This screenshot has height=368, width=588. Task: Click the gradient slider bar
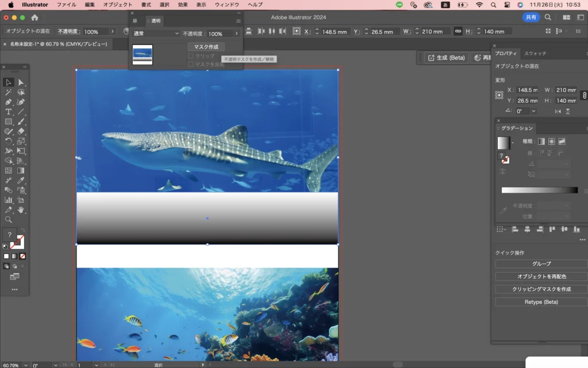(539, 190)
